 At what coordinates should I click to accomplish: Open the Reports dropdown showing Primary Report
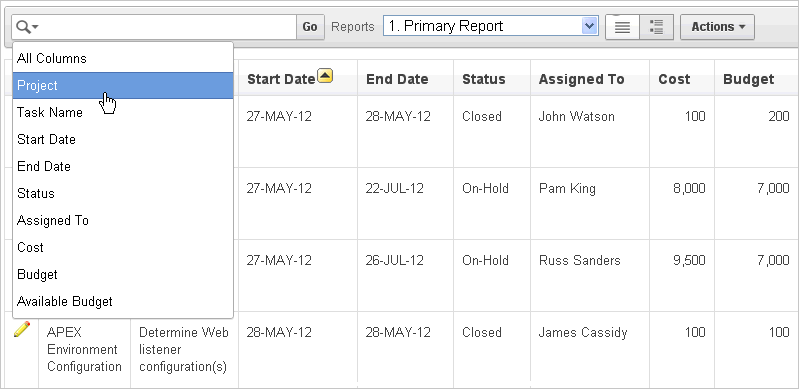pos(490,26)
